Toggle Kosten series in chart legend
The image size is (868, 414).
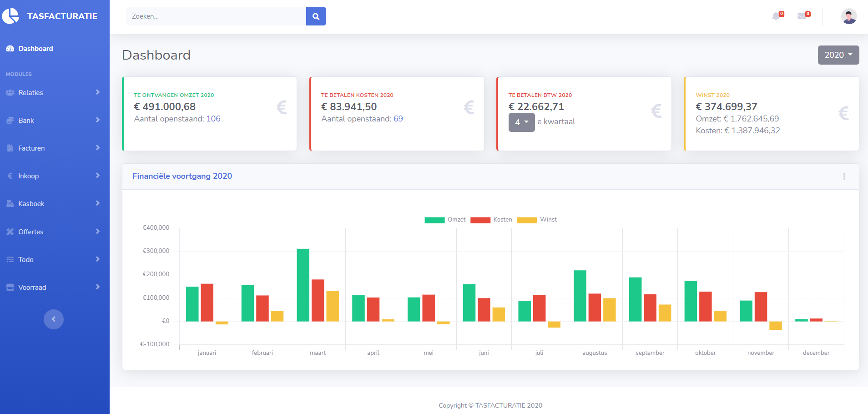tap(480, 220)
